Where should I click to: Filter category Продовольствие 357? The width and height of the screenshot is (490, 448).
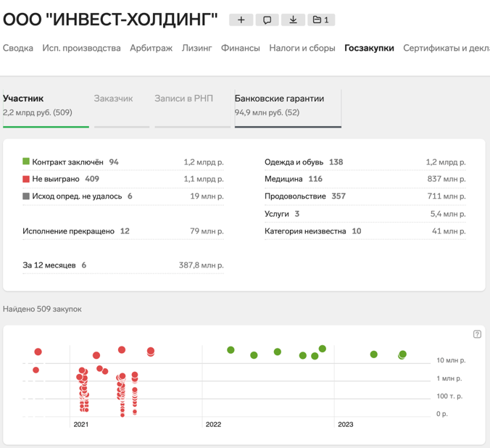(x=365, y=196)
